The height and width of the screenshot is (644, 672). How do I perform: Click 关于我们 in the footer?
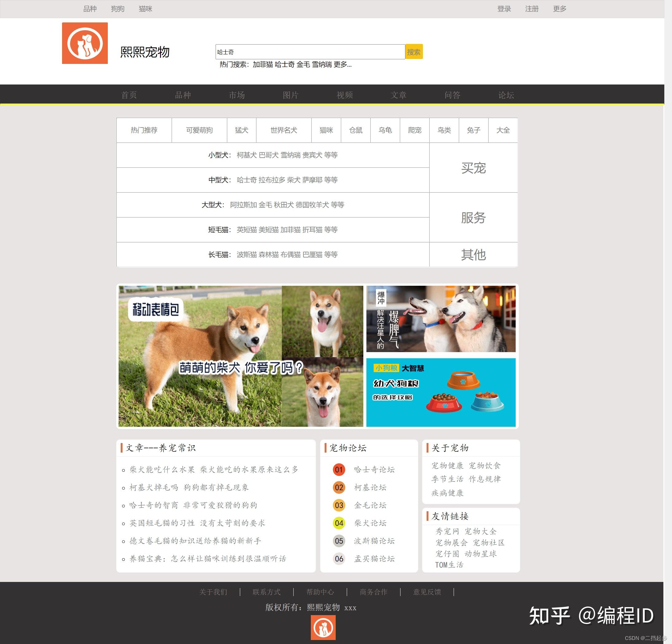(213, 592)
